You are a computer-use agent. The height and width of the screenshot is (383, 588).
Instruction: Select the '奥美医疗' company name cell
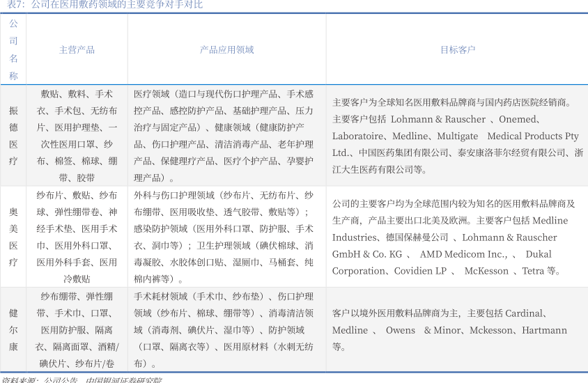(13, 237)
